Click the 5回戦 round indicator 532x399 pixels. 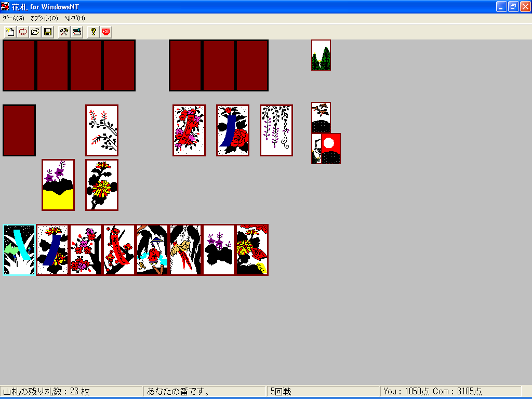pos(281,391)
